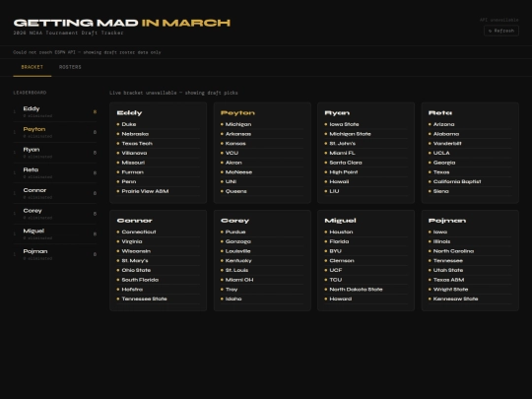Select Corey in the leaderboard
Screen dimensions: 532x399
55,214
